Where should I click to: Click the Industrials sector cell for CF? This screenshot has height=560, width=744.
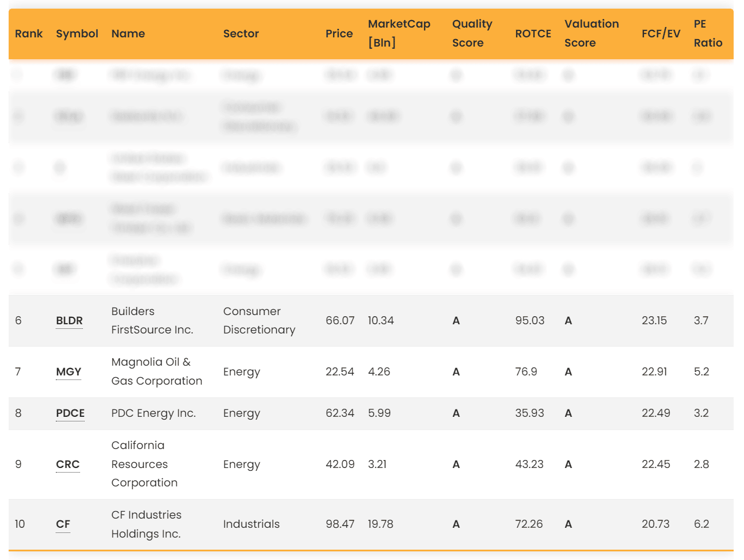251,524
